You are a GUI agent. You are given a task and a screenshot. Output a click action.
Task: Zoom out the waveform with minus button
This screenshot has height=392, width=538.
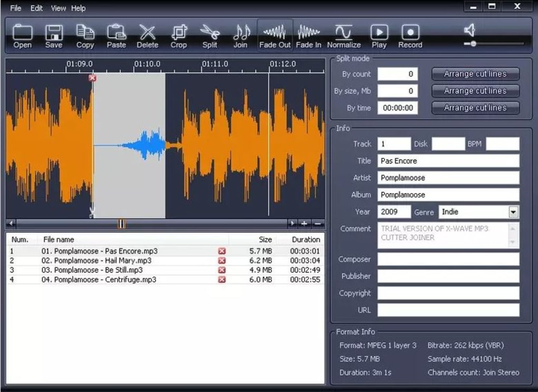click(318, 224)
